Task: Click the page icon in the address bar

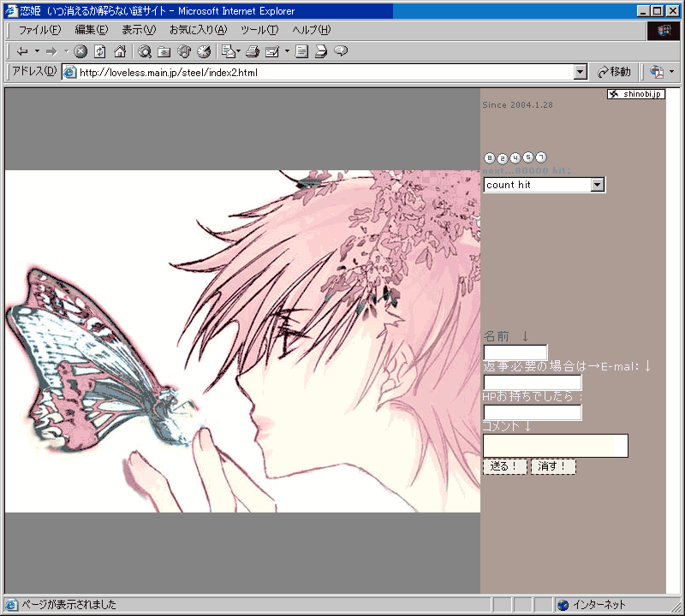Action: 70,72
